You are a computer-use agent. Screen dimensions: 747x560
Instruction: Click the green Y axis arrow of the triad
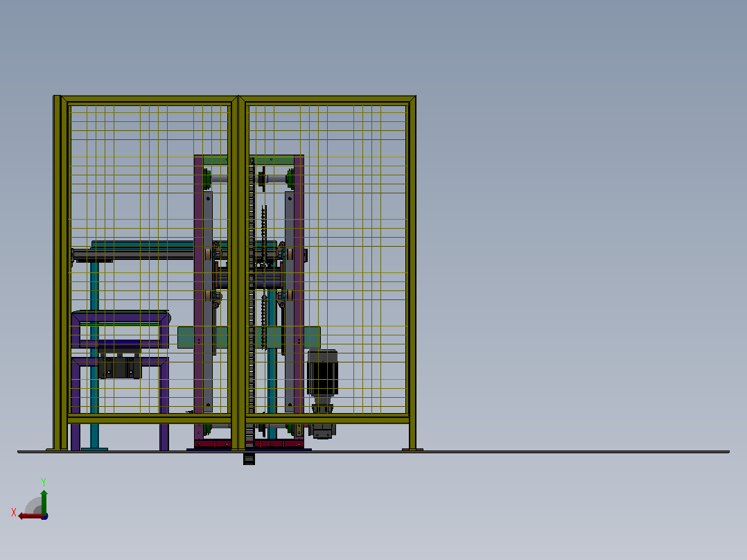click(x=44, y=502)
